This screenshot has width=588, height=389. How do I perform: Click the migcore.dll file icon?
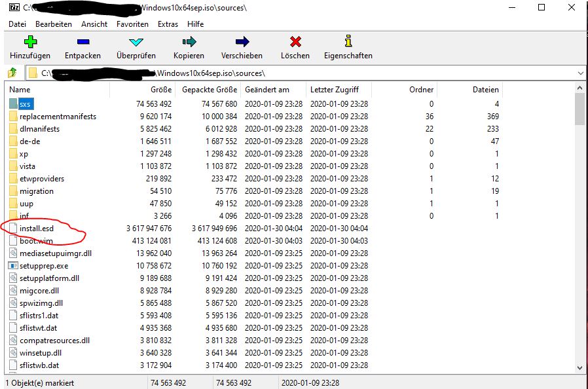tap(13, 290)
